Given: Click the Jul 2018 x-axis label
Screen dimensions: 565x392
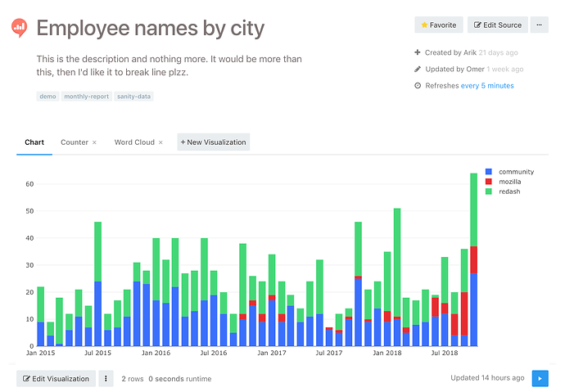Looking at the screenshot, I should click(445, 353).
